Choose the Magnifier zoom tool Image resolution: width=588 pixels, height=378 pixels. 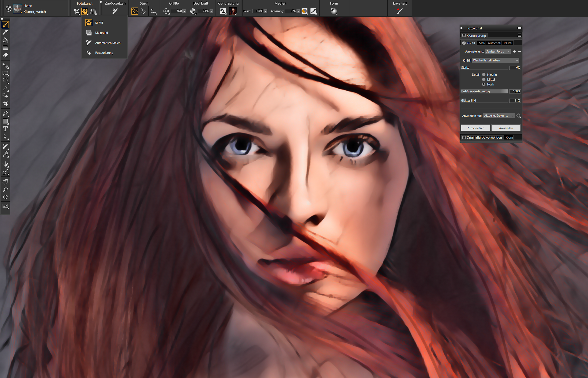click(5, 189)
